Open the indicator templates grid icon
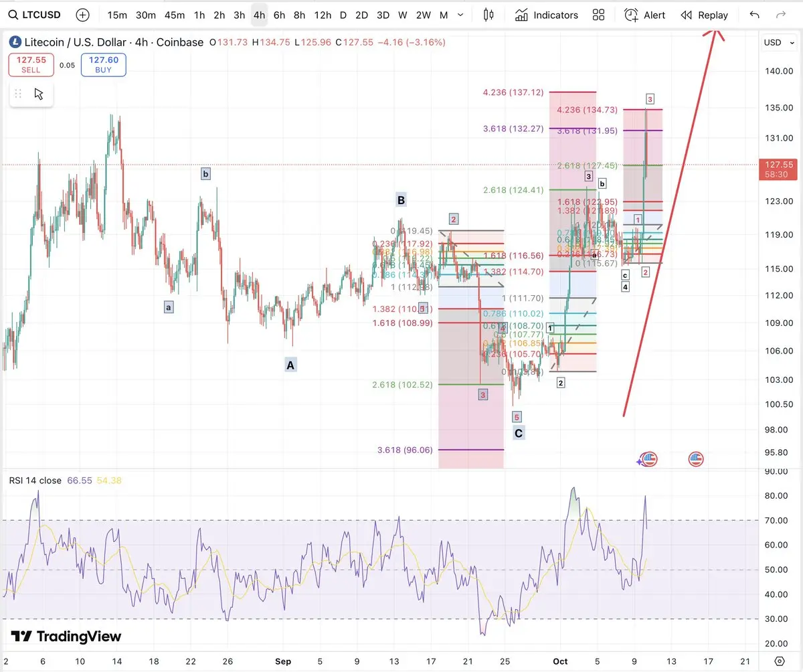 point(598,15)
